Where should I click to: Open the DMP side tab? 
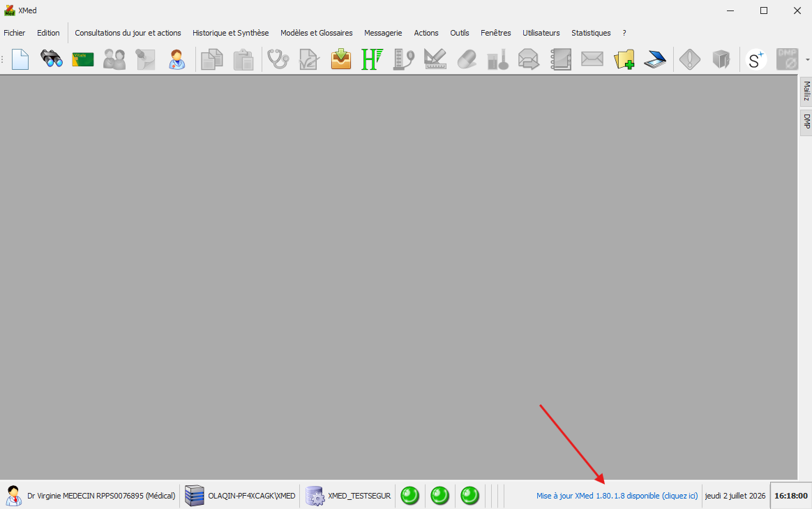(806, 121)
